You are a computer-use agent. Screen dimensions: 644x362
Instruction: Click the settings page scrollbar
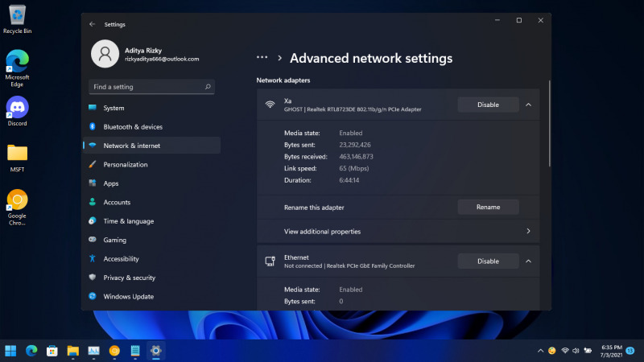tap(550, 123)
